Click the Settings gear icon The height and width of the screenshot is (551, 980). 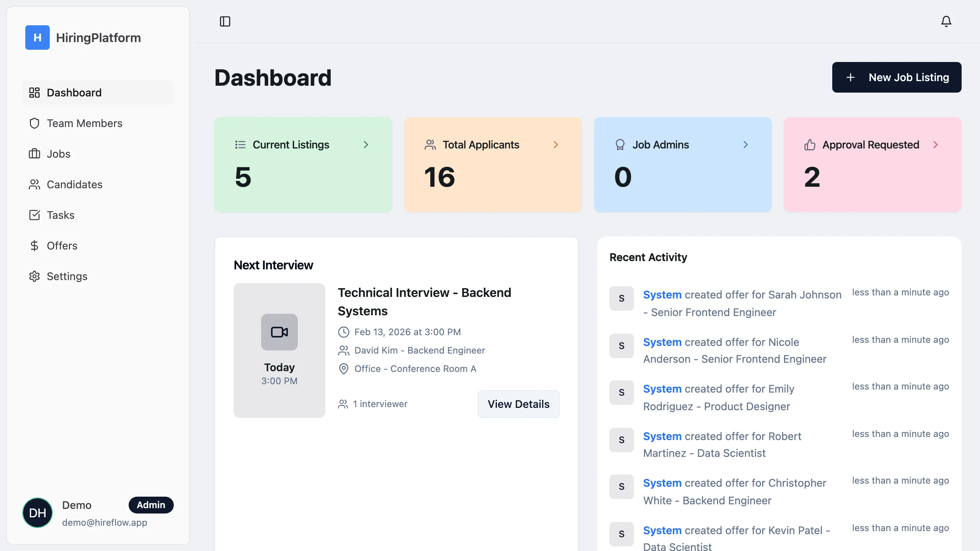tap(35, 276)
